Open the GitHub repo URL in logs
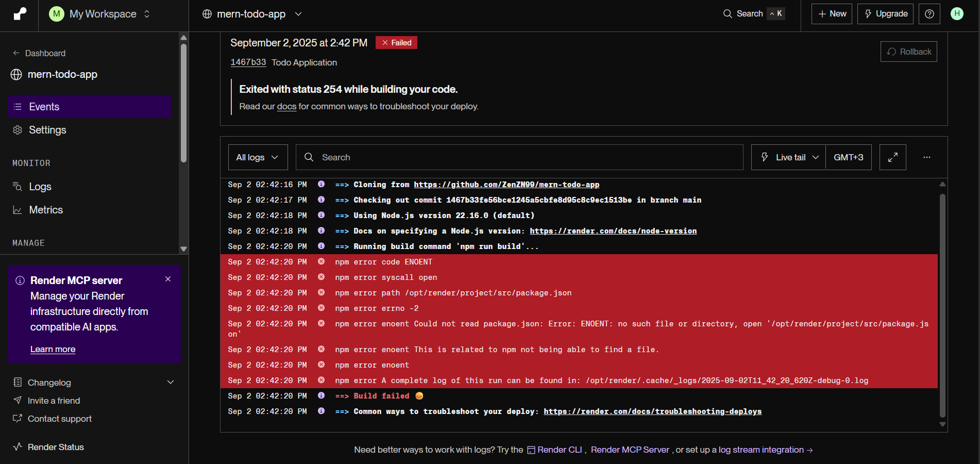 click(x=506, y=185)
